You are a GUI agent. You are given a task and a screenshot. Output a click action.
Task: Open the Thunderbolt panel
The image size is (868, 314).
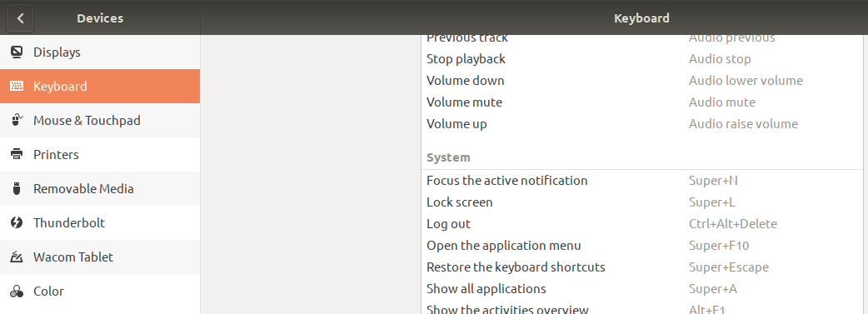(100, 222)
